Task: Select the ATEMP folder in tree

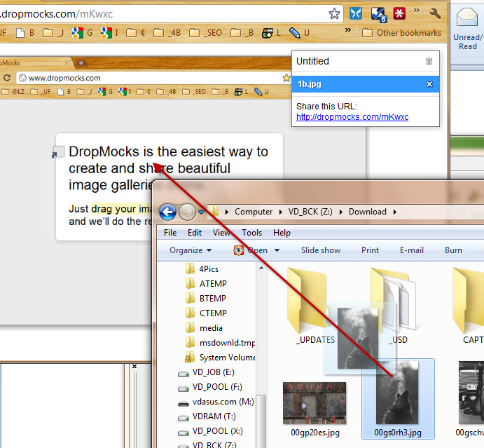Action: point(206,284)
